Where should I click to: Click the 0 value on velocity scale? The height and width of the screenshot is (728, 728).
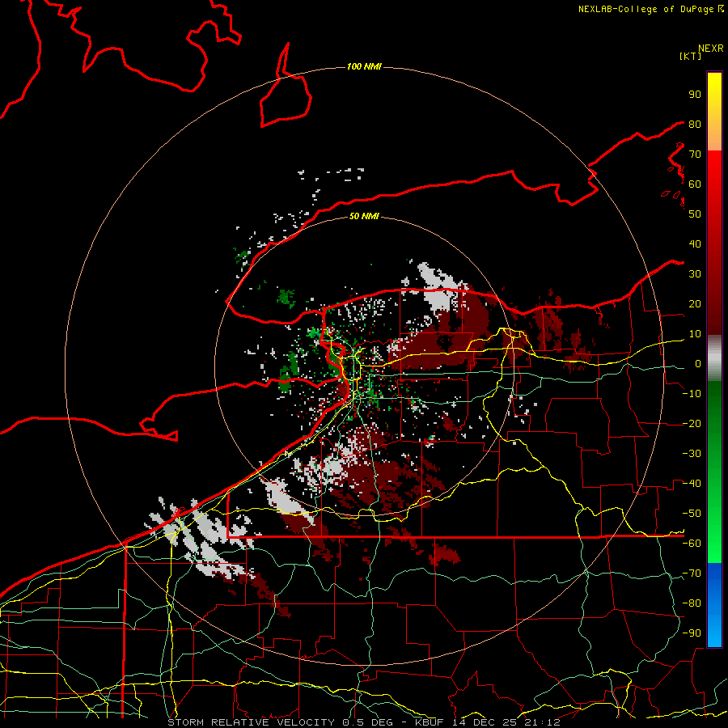click(698, 363)
